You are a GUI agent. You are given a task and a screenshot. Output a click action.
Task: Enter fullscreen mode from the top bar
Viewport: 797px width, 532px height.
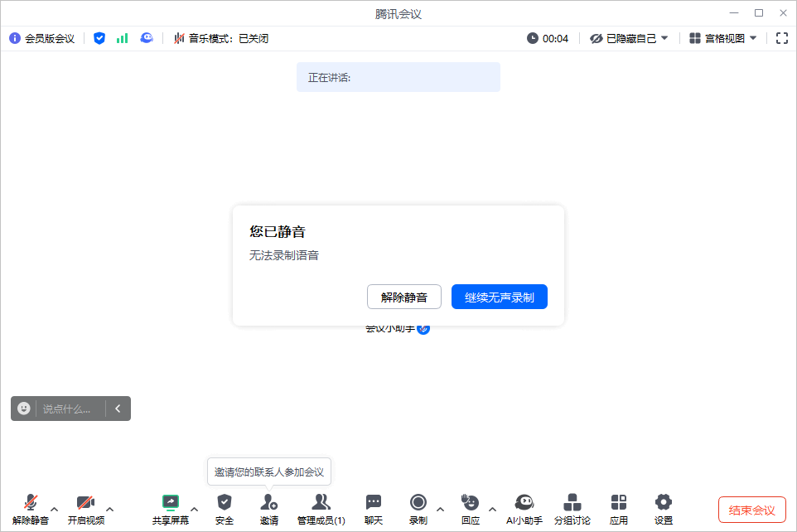782,37
